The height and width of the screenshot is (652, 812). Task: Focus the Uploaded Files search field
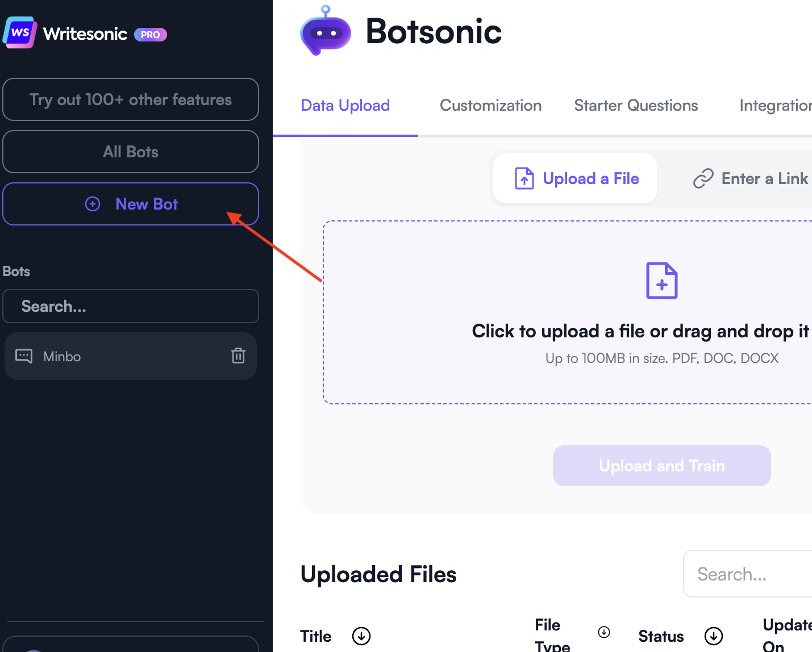coord(748,574)
